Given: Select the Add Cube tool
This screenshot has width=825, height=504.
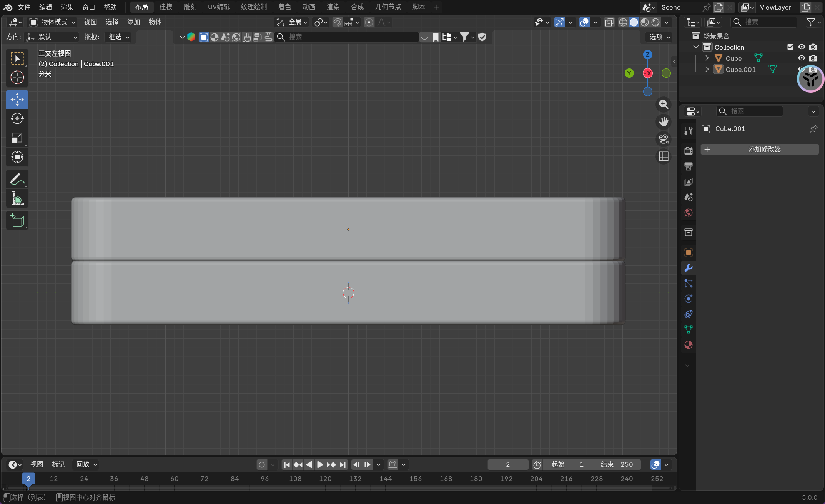Looking at the screenshot, I should 17,220.
